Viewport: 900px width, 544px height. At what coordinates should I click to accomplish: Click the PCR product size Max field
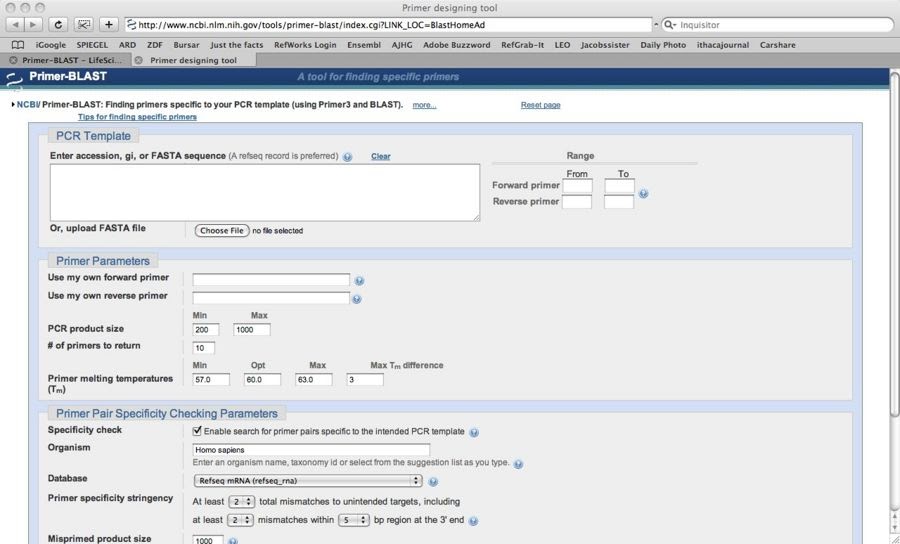coord(252,329)
